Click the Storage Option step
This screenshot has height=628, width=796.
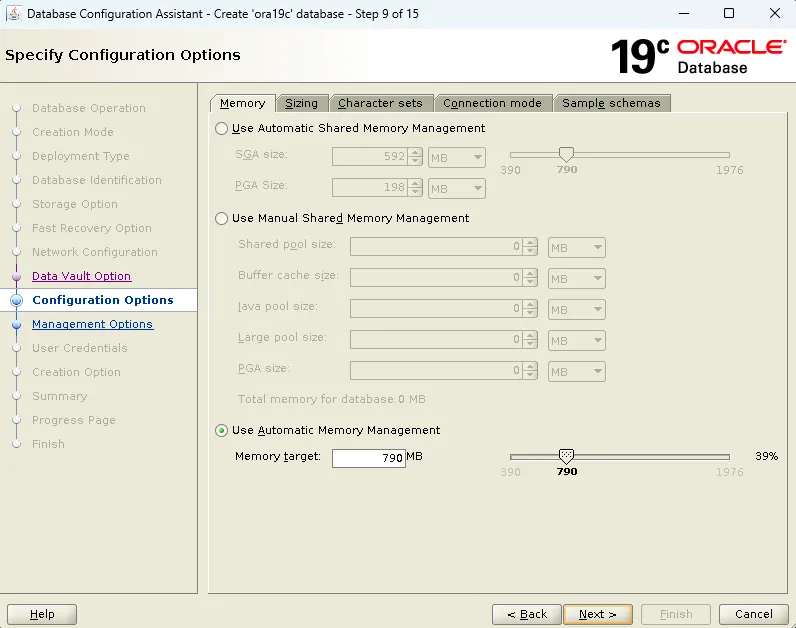pos(75,204)
